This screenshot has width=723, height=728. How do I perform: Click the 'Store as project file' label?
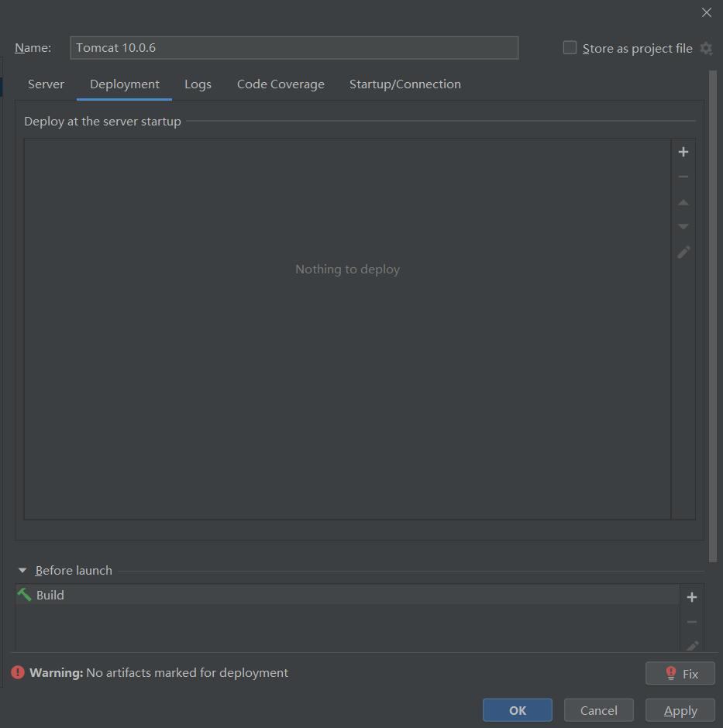click(x=638, y=48)
